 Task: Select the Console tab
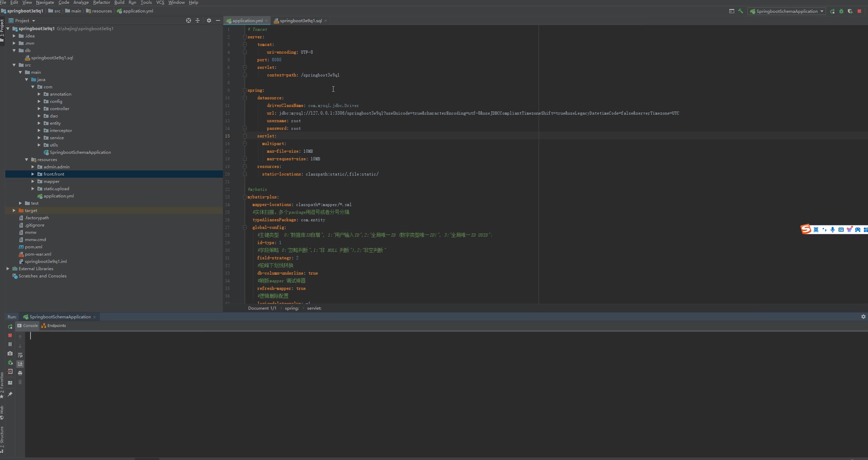27,326
